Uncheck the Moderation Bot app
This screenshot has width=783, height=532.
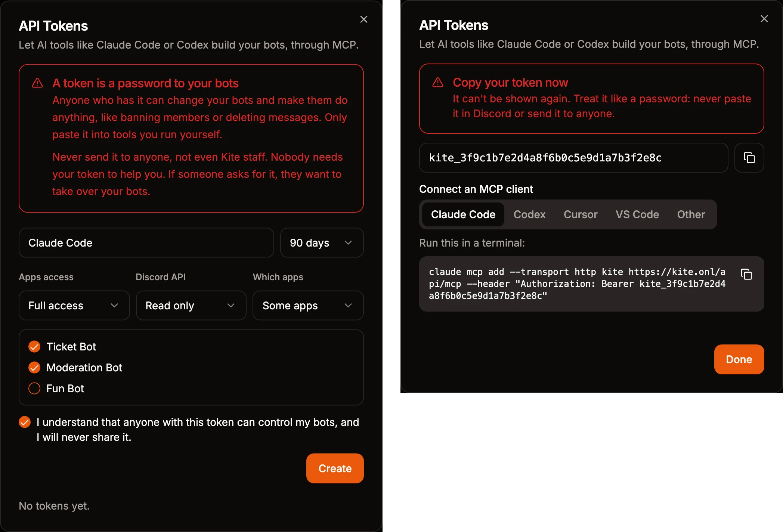click(x=34, y=368)
